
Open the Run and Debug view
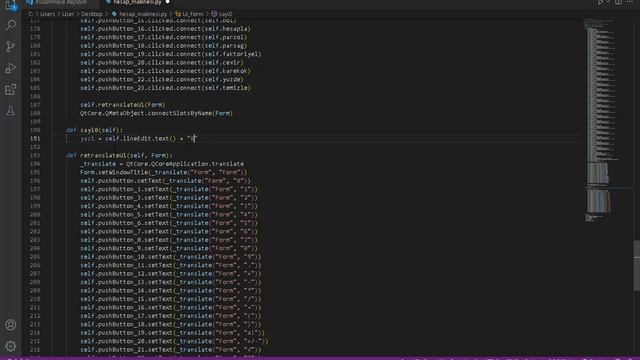tap(11, 68)
